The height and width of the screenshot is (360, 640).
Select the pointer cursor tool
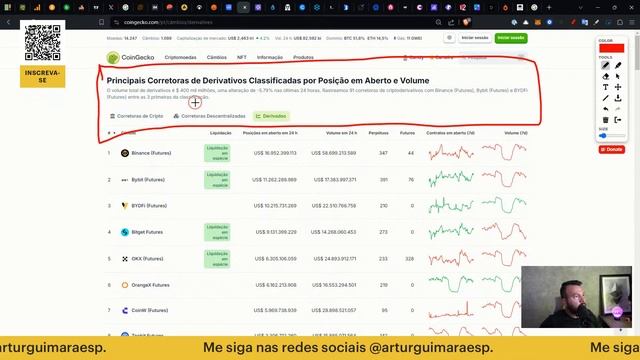(x=618, y=76)
